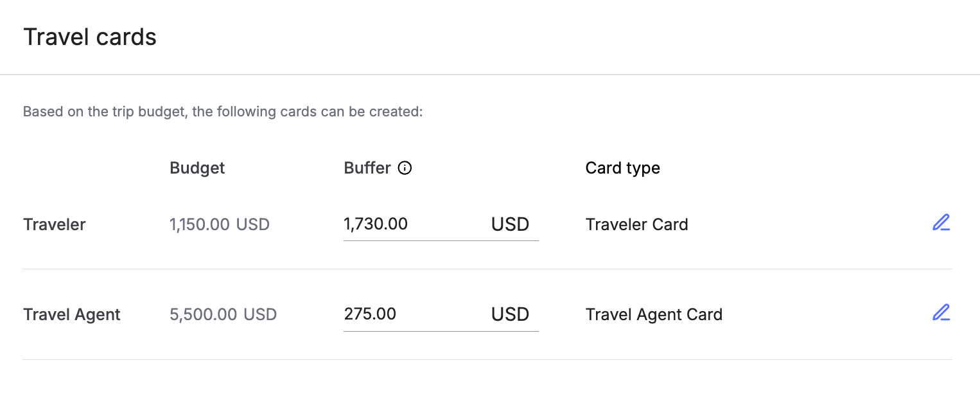Click the Buffer column header

tap(367, 168)
